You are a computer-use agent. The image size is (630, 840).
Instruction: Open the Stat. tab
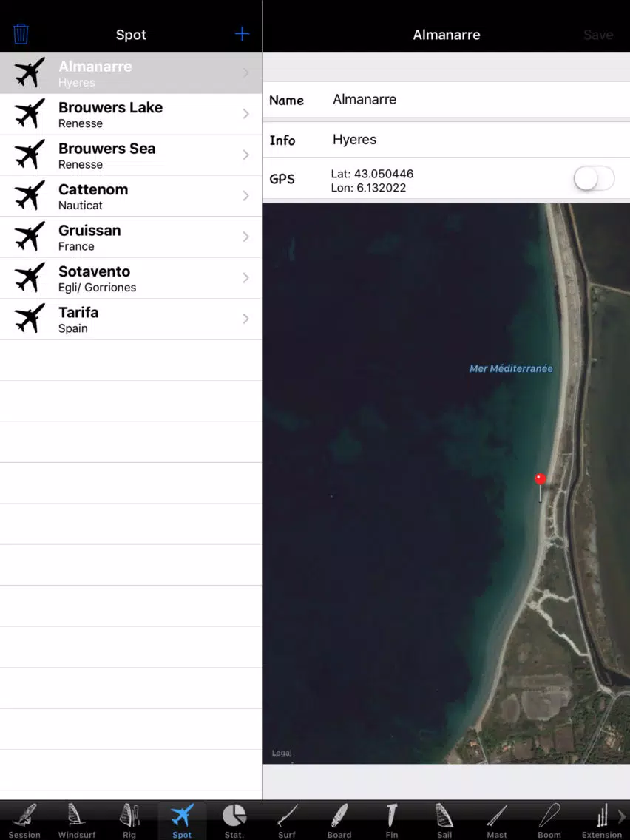[234, 820]
